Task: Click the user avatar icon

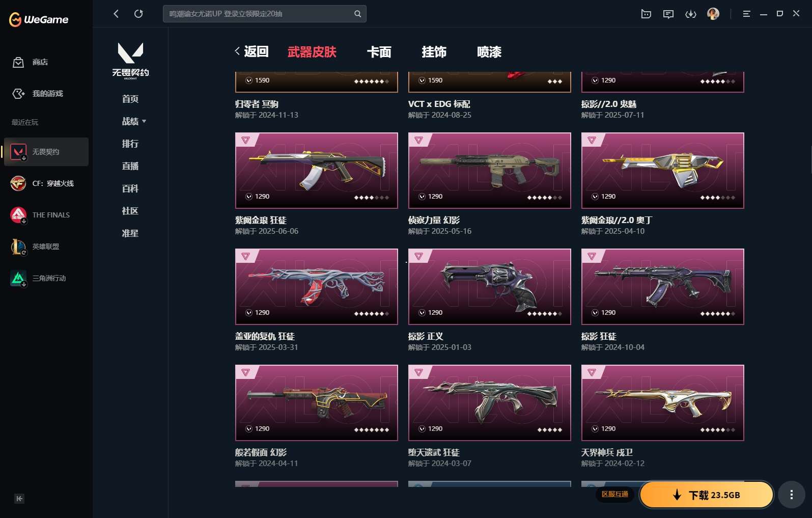Action: 713,14
